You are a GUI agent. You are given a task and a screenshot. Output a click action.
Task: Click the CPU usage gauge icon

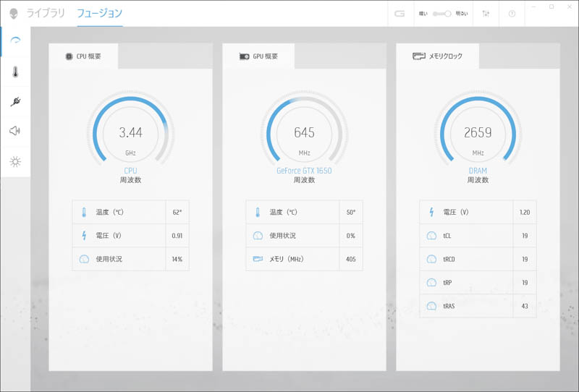[x=84, y=259]
